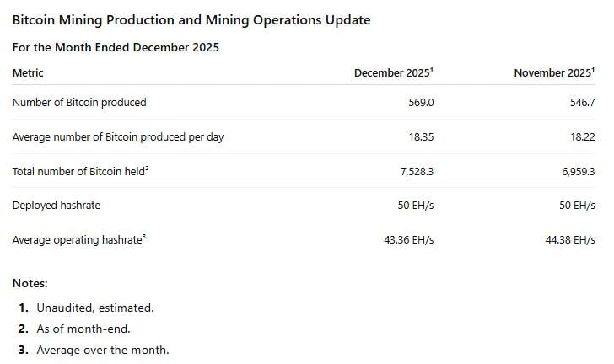Image resolution: width=614 pixels, height=364 pixels.
Task: Click the 44.38 EH/s value
Action: (570, 240)
